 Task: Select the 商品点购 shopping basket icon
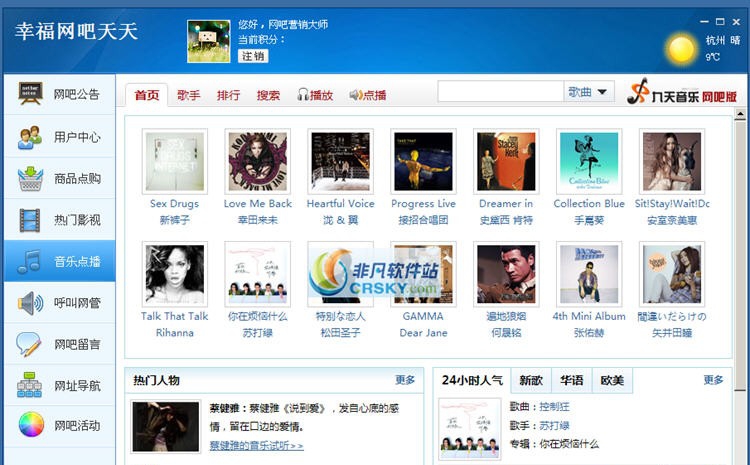point(30,178)
